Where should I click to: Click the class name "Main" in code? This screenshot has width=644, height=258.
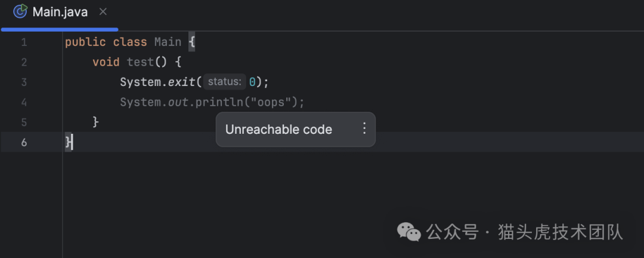tap(168, 42)
